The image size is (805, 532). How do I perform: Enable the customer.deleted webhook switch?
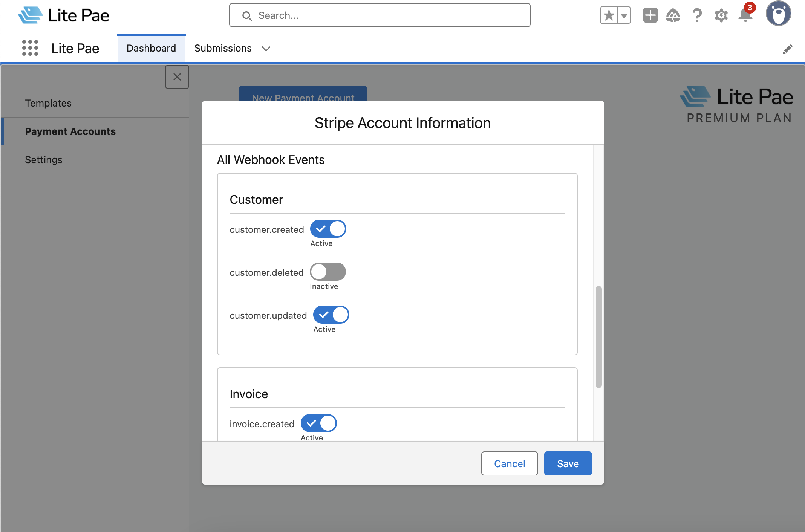(x=328, y=272)
